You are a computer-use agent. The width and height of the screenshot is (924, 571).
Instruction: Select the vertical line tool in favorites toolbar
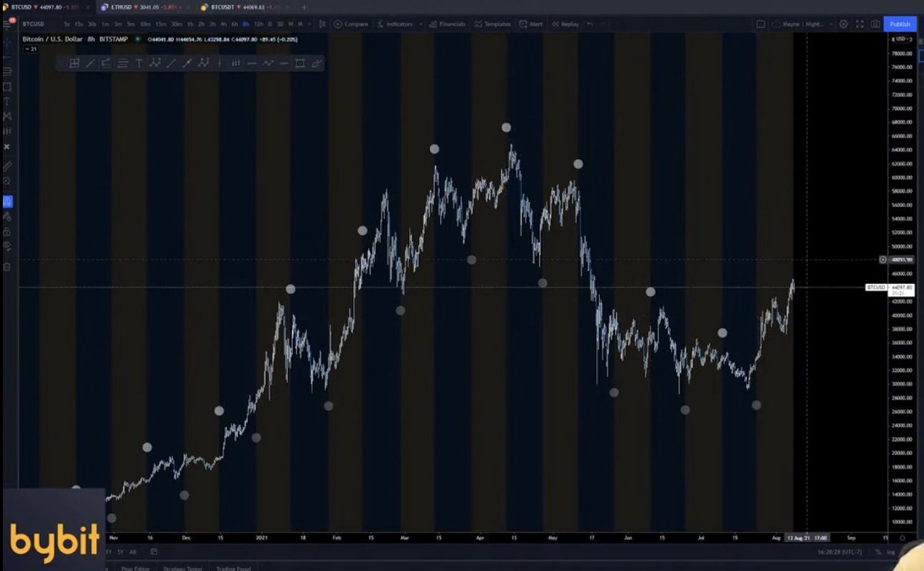click(x=219, y=63)
